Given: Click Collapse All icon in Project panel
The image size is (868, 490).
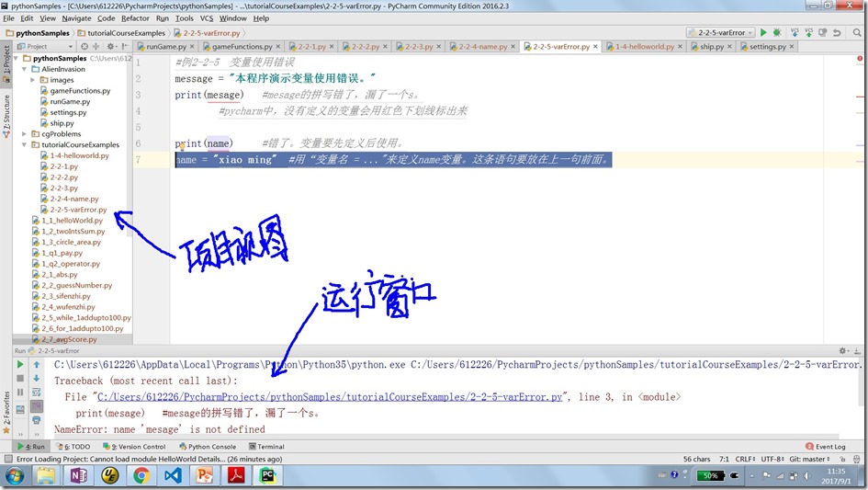Looking at the screenshot, I should (x=96, y=47).
